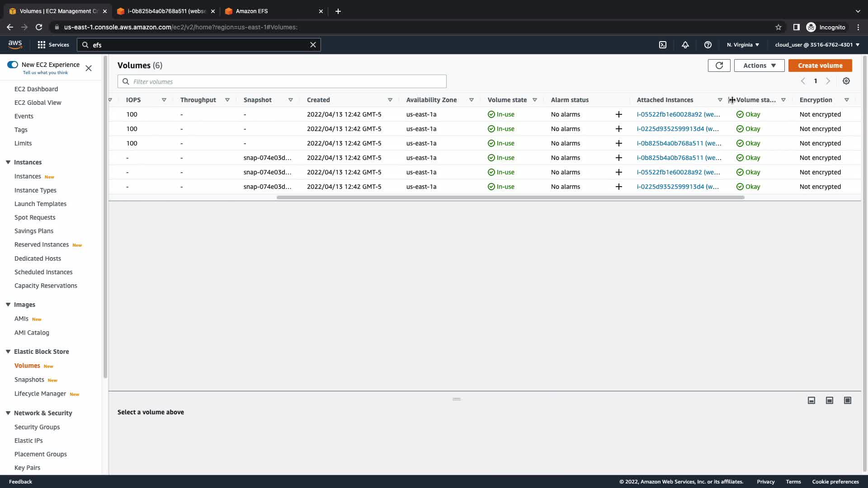Open AWS CloudShell icon
868x488 pixels.
click(x=663, y=45)
